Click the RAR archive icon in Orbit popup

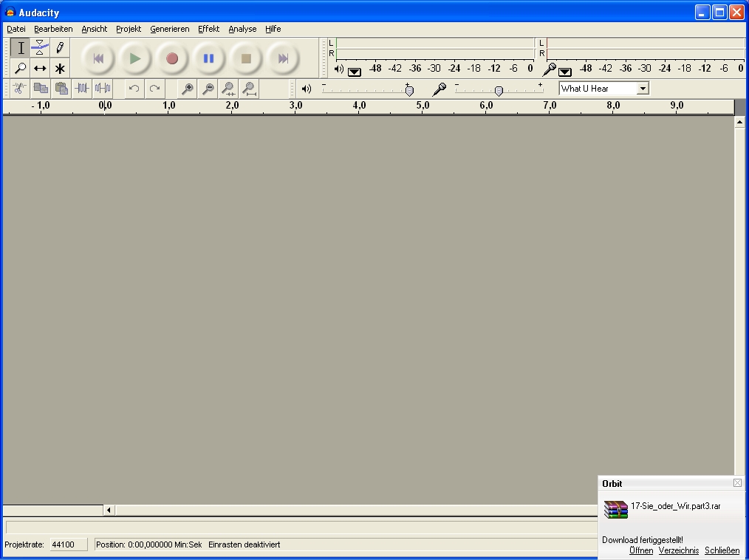pos(616,509)
